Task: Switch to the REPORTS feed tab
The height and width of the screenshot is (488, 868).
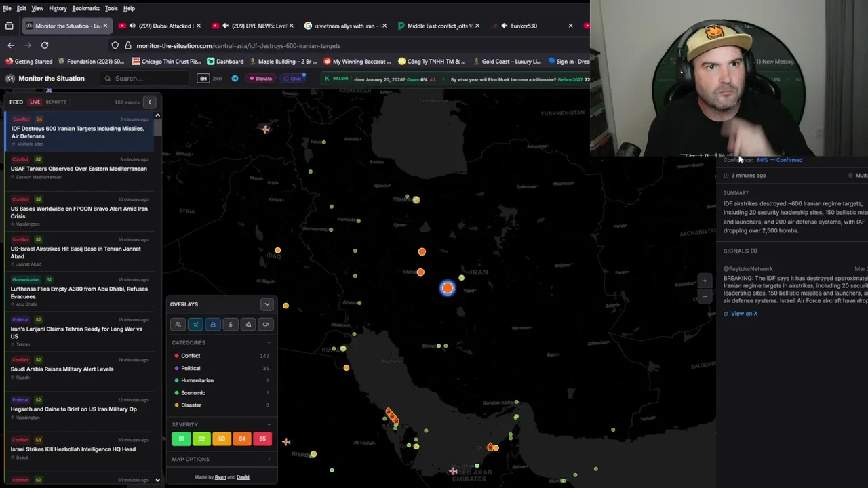Action: coord(56,102)
